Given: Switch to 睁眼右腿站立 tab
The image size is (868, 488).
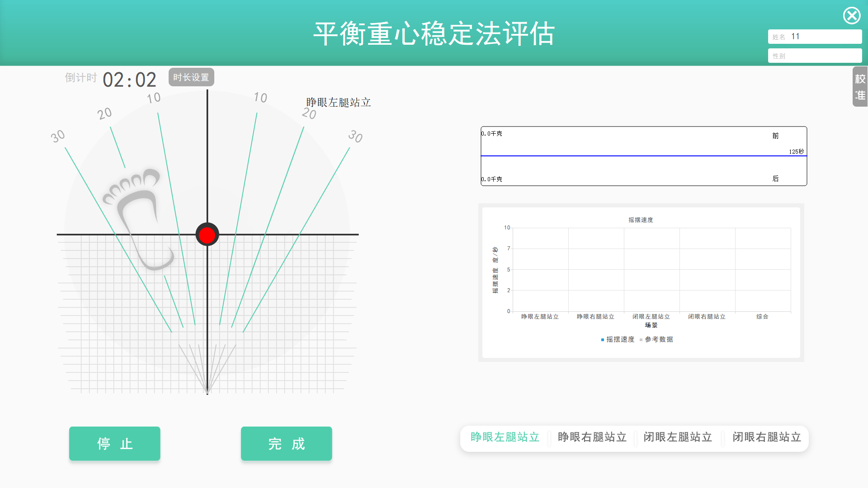Looking at the screenshot, I should (x=592, y=437).
